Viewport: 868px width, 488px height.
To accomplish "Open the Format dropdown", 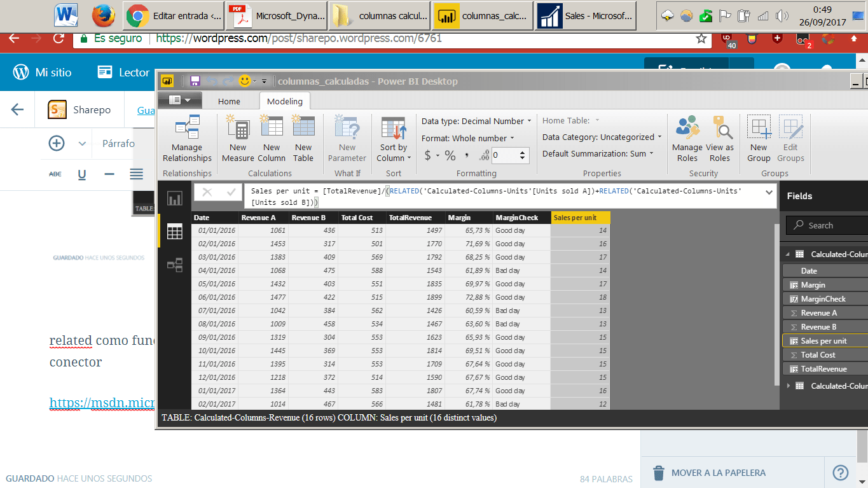I will (467, 138).
